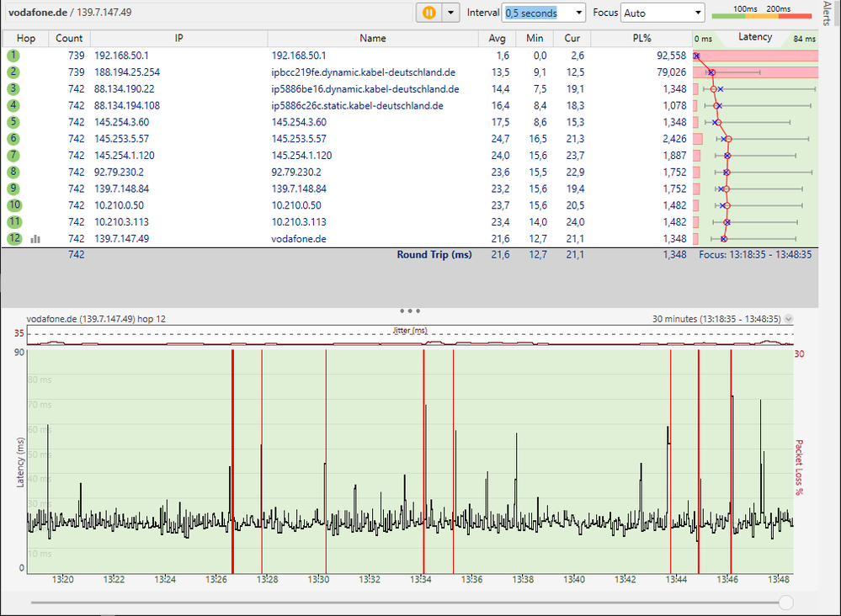The image size is (841, 616).
Task: Open the Interval combo box
Action: 543,13
